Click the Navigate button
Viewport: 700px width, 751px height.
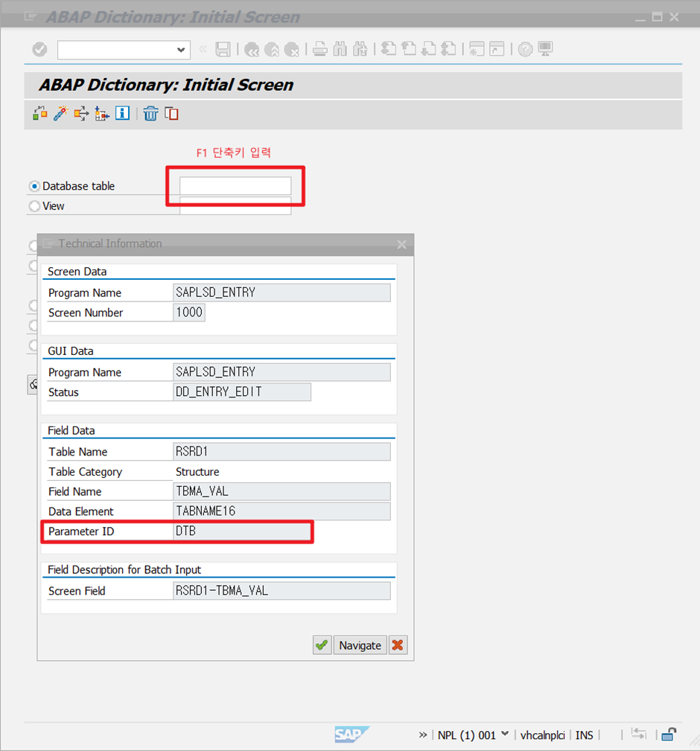(360, 645)
